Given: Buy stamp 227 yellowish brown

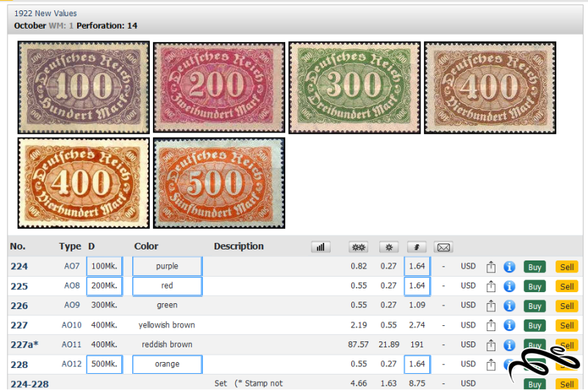Looking at the screenshot, I should (535, 325).
